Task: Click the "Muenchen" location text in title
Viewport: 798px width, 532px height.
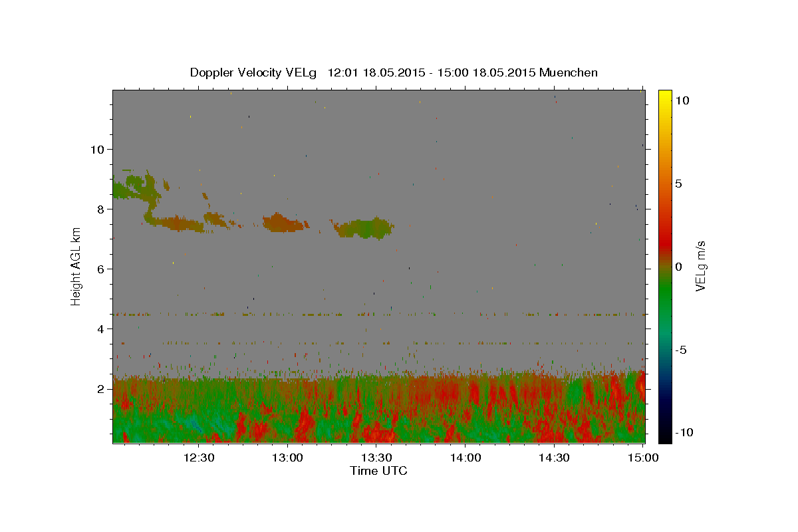Action: point(569,72)
